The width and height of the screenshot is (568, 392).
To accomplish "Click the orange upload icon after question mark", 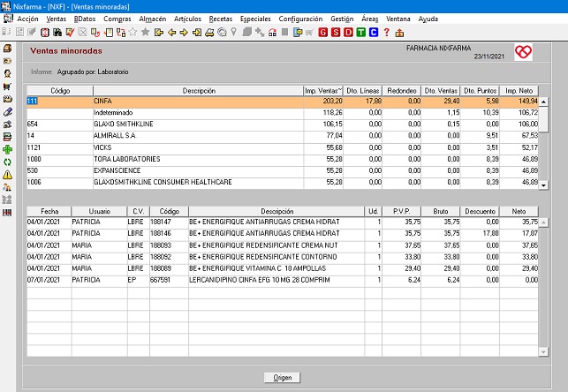I will point(399,33).
